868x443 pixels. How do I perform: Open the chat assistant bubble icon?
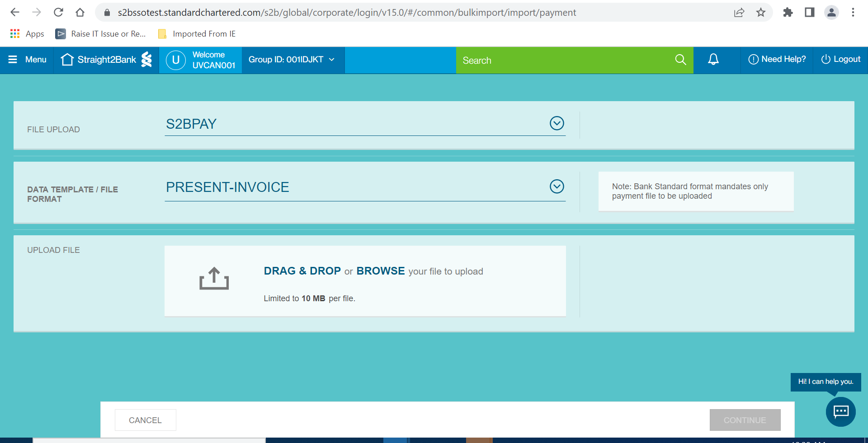pos(840,411)
